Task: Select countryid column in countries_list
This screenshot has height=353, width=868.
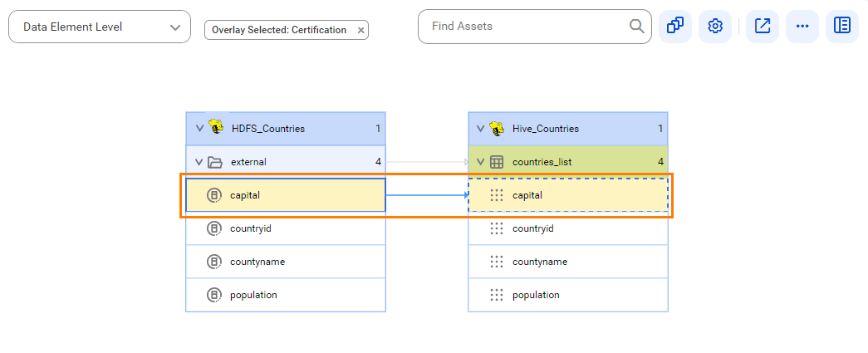Action: (x=568, y=228)
